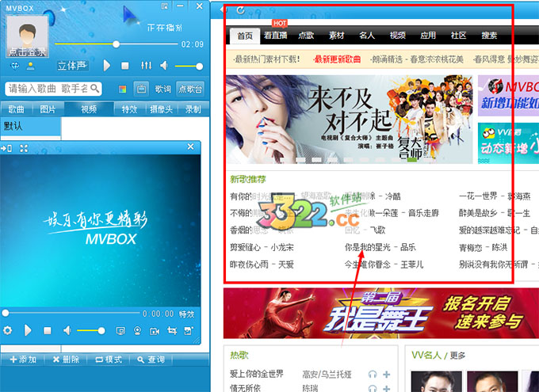
Task: Click the magnifier icon in search box
Action: [95, 89]
